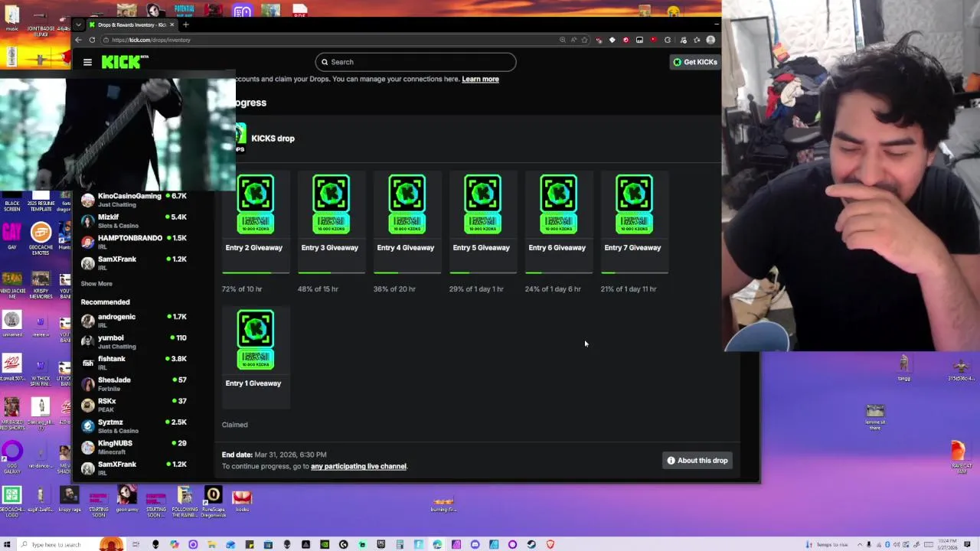This screenshot has width=980, height=551.
Task: Open Steam from the taskbar
Action: (531, 544)
